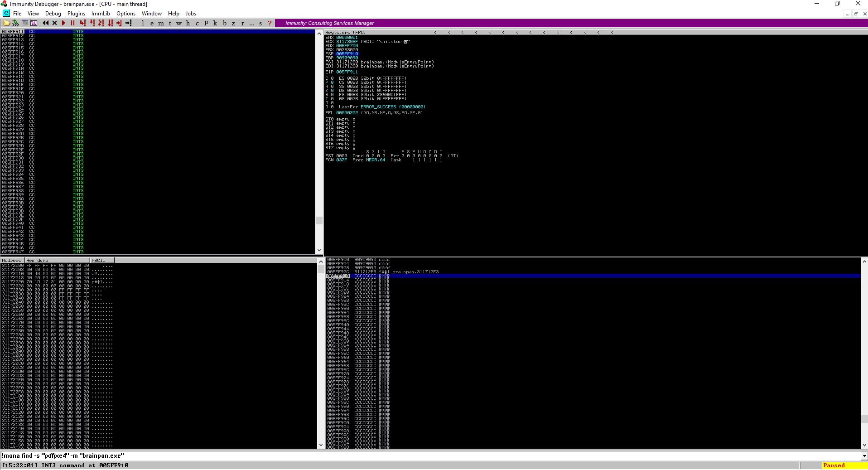Open the executable modules window
This screenshot has width=868, height=470.
[x=152, y=23]
